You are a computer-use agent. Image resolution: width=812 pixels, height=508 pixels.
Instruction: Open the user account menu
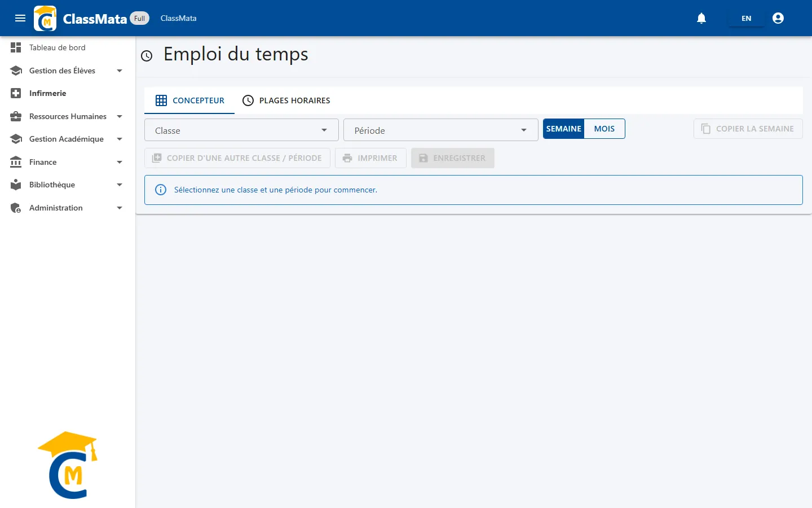coord(778,18)
